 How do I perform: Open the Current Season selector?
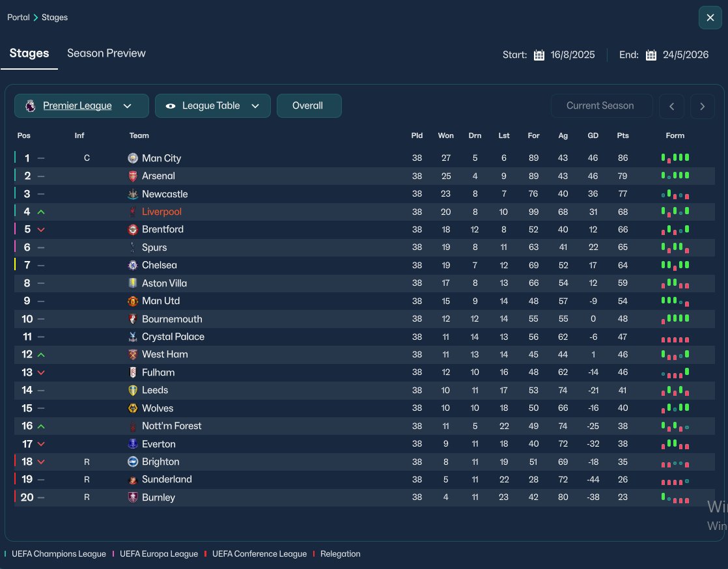(x=601, y=106)
